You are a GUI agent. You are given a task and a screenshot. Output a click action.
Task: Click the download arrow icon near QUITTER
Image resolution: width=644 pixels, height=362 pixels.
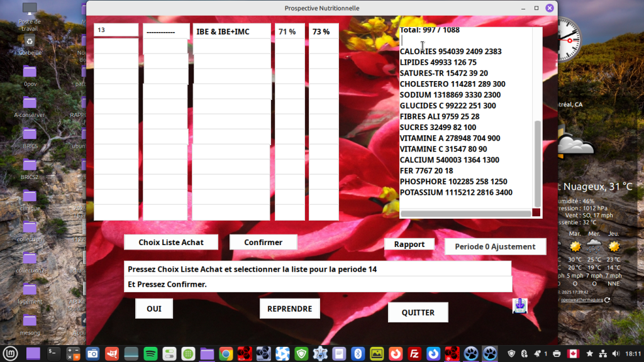519,306
